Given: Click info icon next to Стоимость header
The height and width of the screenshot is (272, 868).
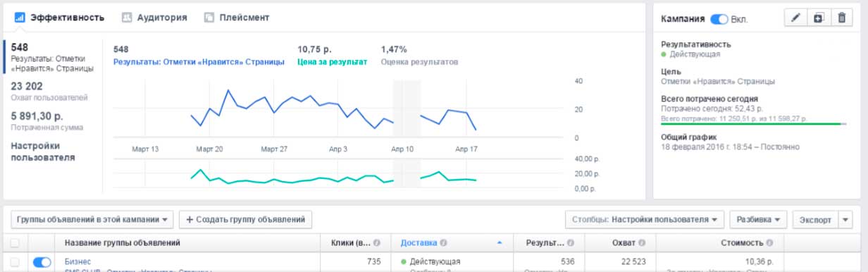Looking at the screenshot, I should (x=770, y=243).
